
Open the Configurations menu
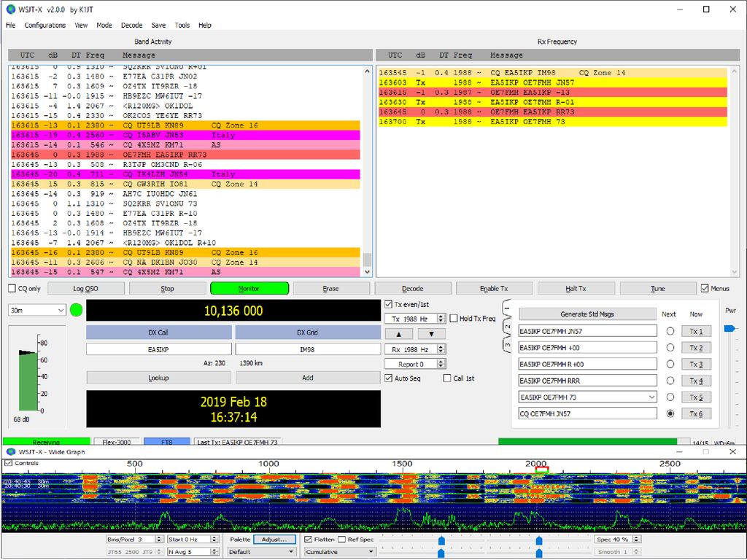click(44, 26)
